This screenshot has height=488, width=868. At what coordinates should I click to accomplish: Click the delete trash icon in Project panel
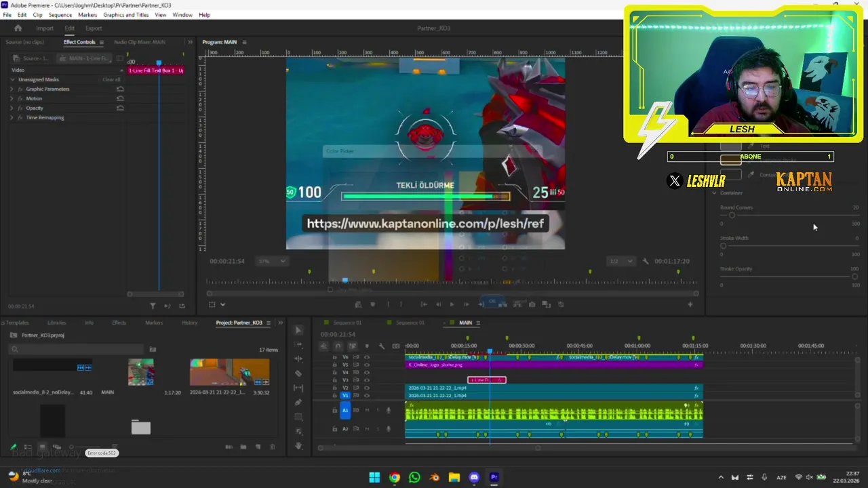coord(273,447)
